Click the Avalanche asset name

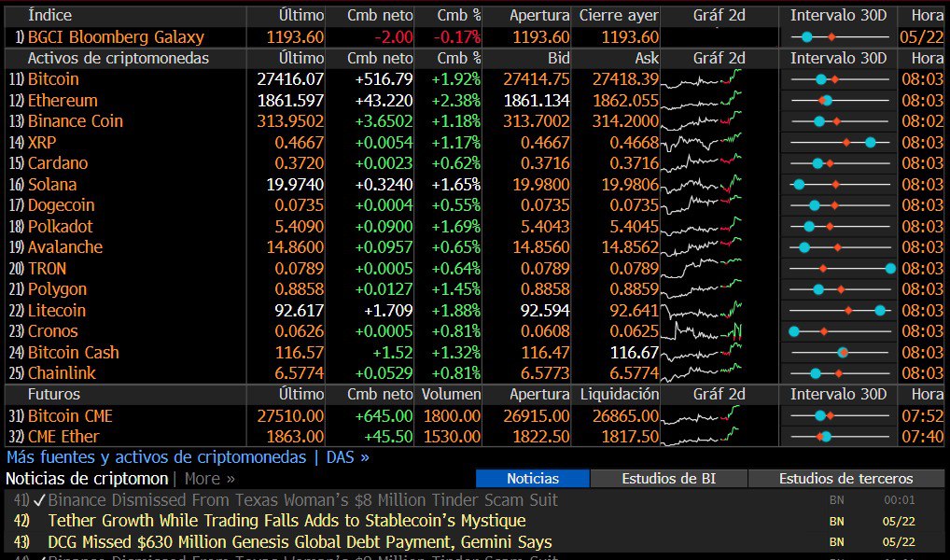coord(64,247)
